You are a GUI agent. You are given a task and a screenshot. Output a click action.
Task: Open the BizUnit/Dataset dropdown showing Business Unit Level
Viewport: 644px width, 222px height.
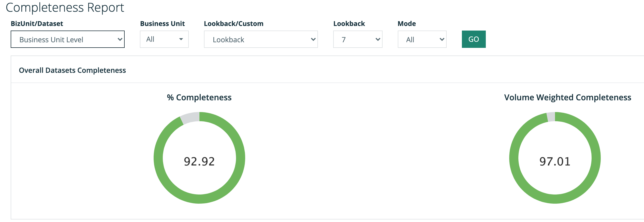point(67,39)
